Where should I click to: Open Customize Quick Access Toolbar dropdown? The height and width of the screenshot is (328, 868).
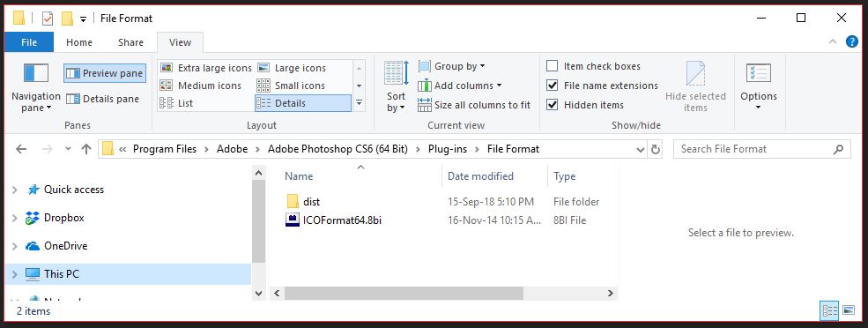pyautogui.click(x=83, y=19)
